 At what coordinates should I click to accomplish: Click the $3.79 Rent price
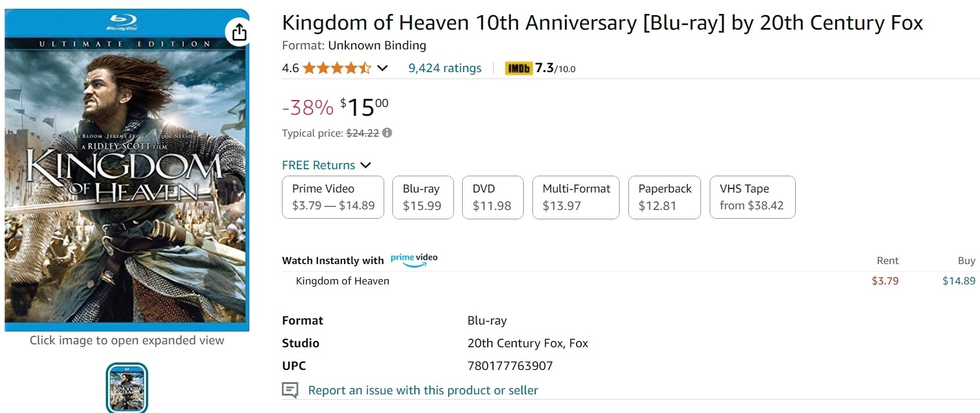click(x=885, y=281)
